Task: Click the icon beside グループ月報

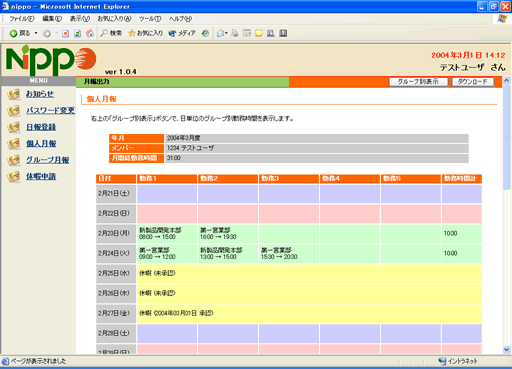Action: (x=14, y=160)
